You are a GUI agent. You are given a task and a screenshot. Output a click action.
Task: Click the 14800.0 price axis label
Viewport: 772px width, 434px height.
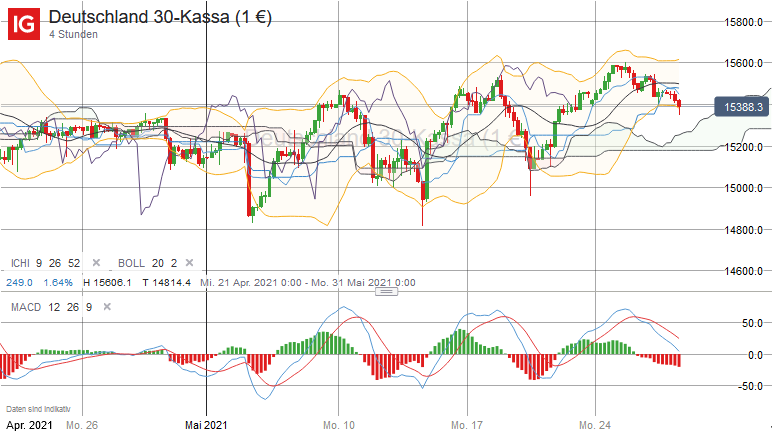(x=743, y=230)
